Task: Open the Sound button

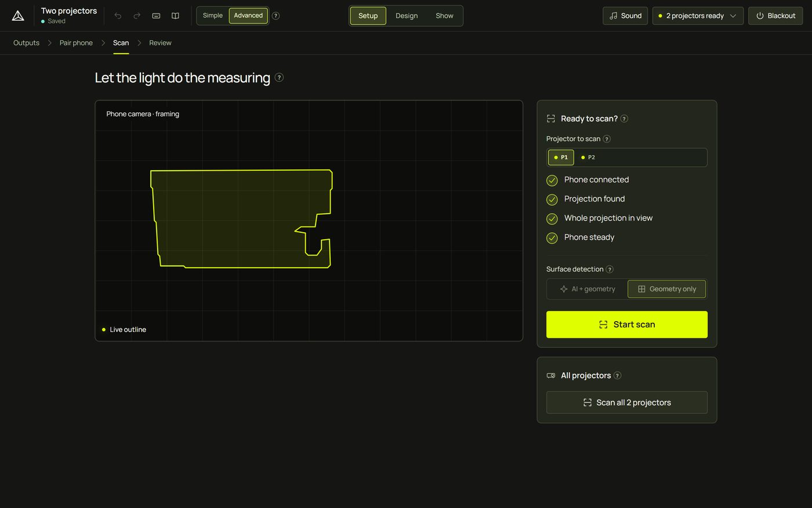Action: (x=625, y=16)
